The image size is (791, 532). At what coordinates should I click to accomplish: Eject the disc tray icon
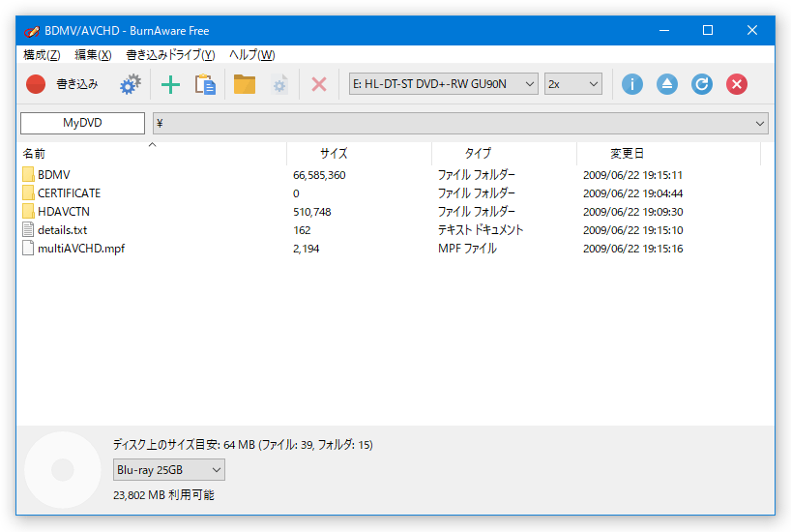[x=667, y=84]
